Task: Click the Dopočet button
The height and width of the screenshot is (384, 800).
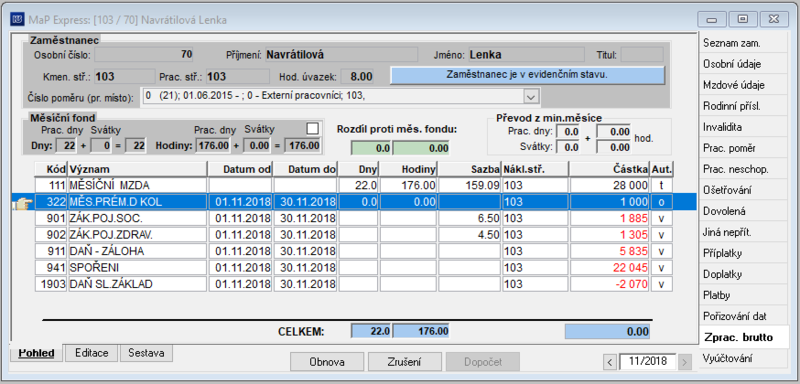Action: point(483,362)
